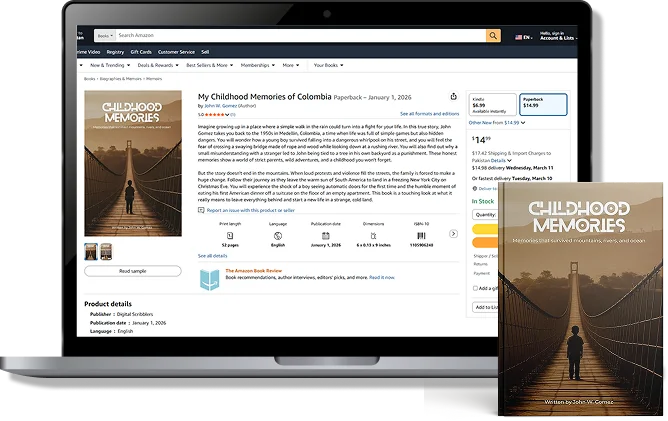Click the Language globe icon
This screenshot has width=668, height=421.
coord(278,236)
